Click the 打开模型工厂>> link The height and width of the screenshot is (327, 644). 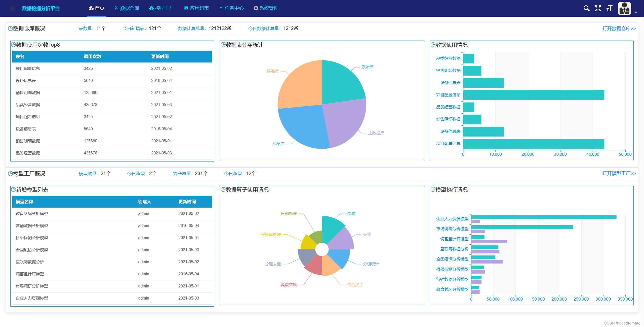click(x=619, y=174)
